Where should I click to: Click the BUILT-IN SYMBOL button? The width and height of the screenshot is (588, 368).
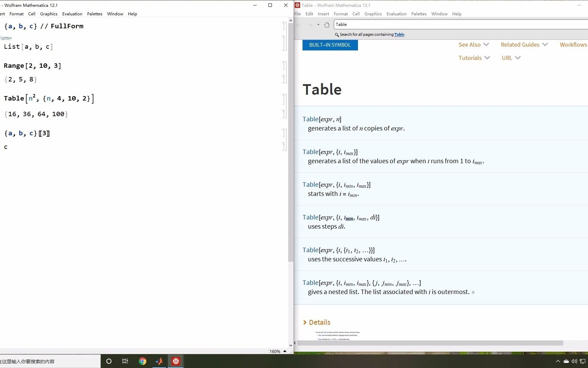point(330,45)
